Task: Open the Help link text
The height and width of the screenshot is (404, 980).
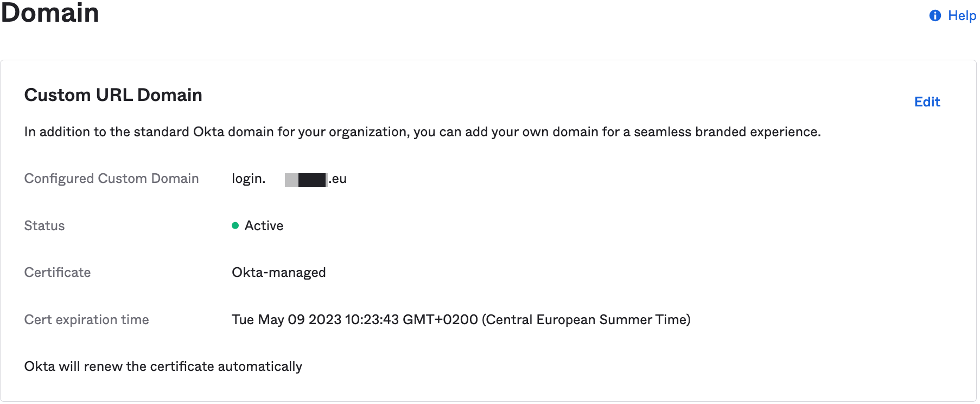Action: point(962,16)
